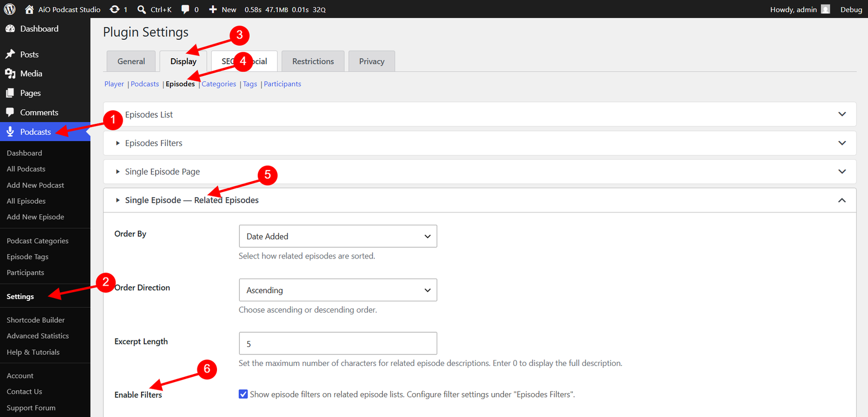
Task: Click the Excerpt Length input field
Action: [x=338, y=344]
